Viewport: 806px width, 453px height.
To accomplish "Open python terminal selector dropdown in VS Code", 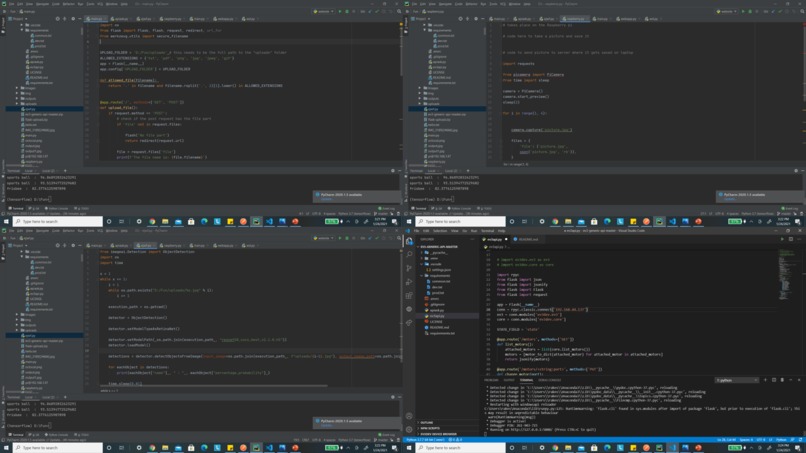I will pos(737,380).
